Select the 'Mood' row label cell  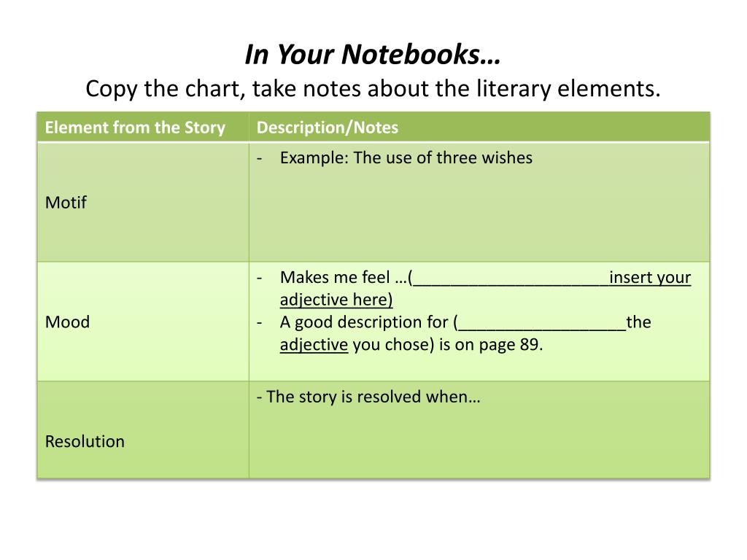click(x=143, y=322)
